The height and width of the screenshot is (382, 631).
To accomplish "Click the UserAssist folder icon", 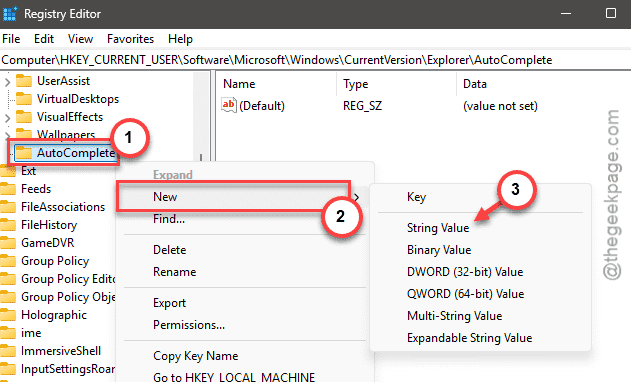I will click(x=24, y=81).
